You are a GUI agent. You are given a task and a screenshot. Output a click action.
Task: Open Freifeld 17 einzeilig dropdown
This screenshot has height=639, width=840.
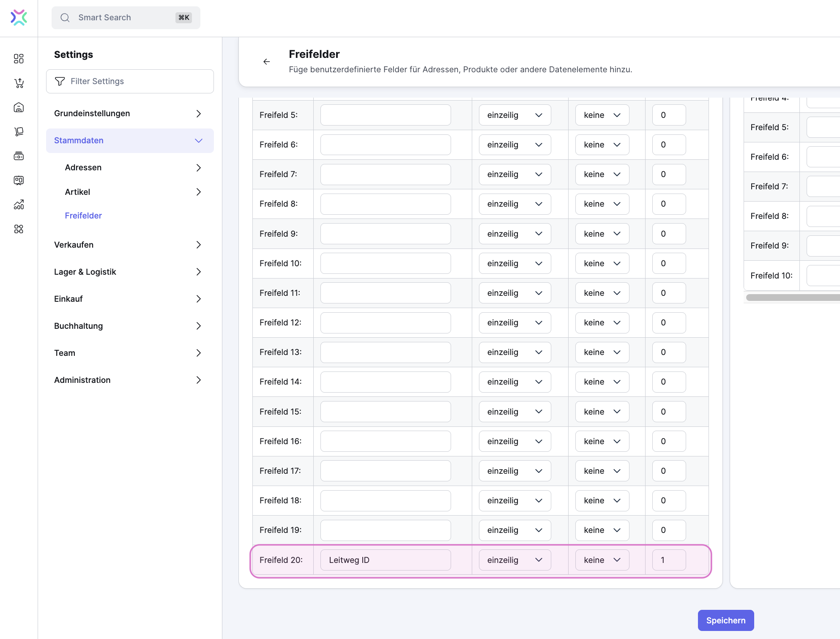tap(515, 471)
